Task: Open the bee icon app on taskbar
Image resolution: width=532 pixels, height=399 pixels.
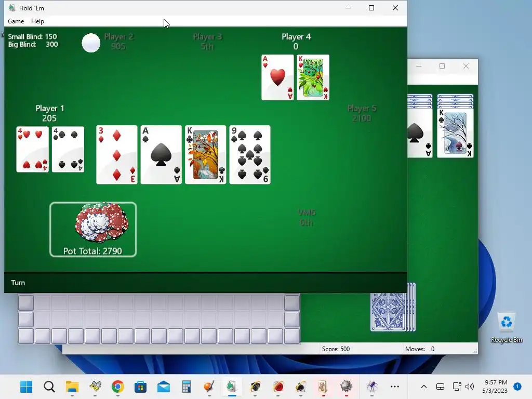Action: point(95,387)
